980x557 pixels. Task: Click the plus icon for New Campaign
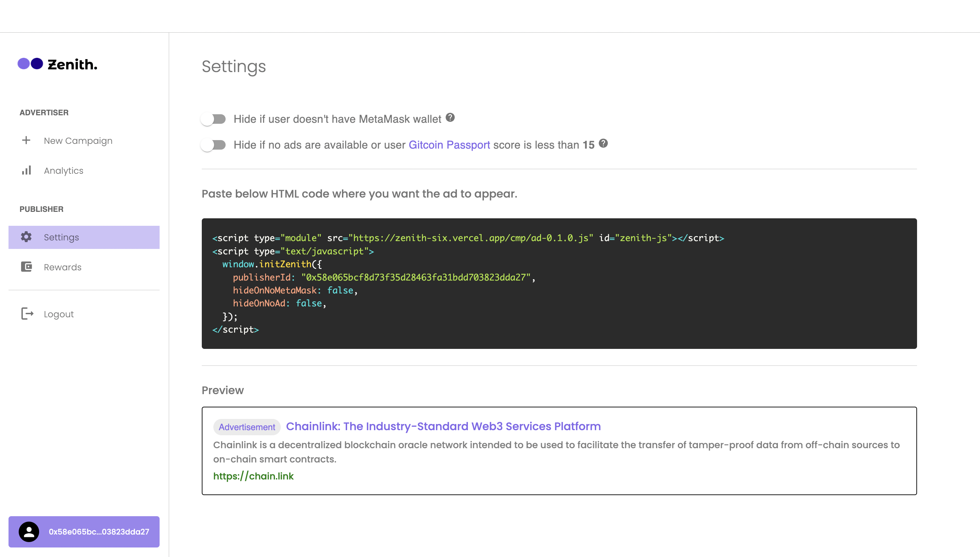point(26,140)
